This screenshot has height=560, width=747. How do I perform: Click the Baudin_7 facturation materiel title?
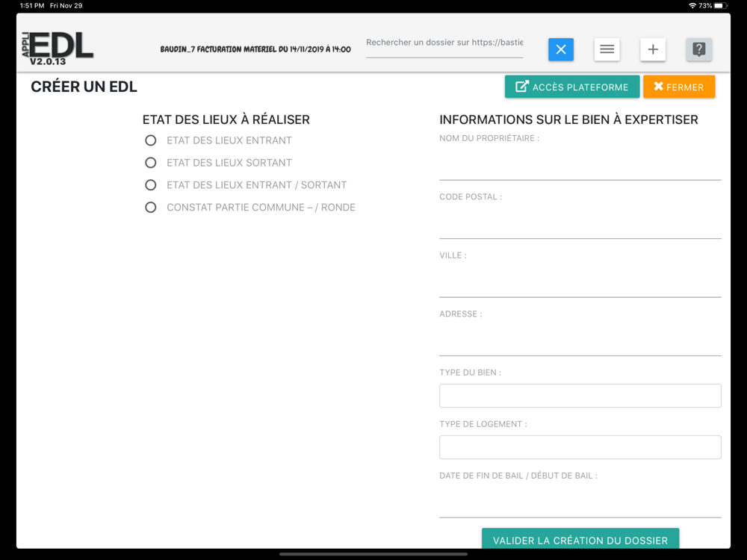click(x=255, y=49)
